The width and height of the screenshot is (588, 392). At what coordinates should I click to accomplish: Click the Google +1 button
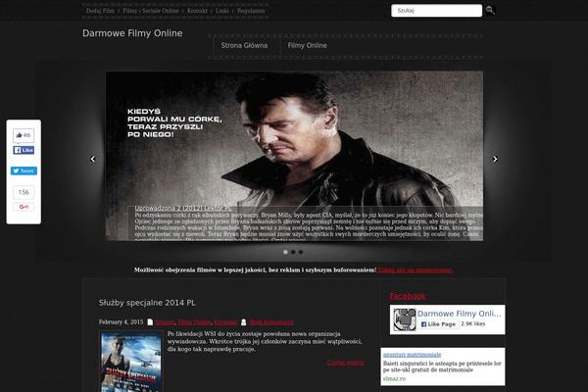pyautogui.click(x=24, y=207)
